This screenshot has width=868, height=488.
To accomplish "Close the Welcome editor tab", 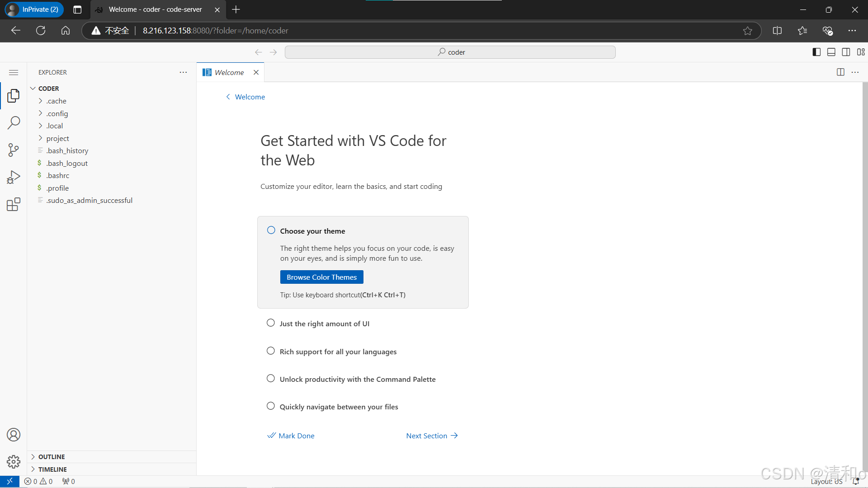I will (x=256, y=72).
